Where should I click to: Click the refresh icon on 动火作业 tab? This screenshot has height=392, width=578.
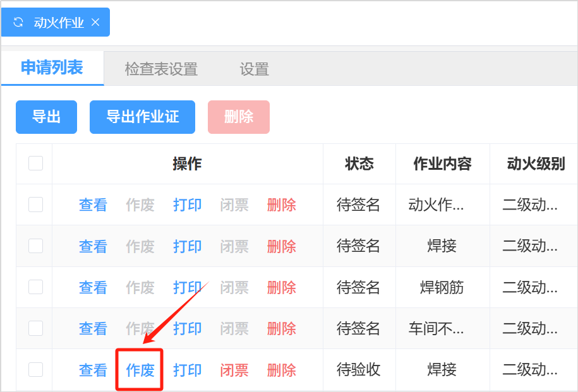tap(19, 23)
